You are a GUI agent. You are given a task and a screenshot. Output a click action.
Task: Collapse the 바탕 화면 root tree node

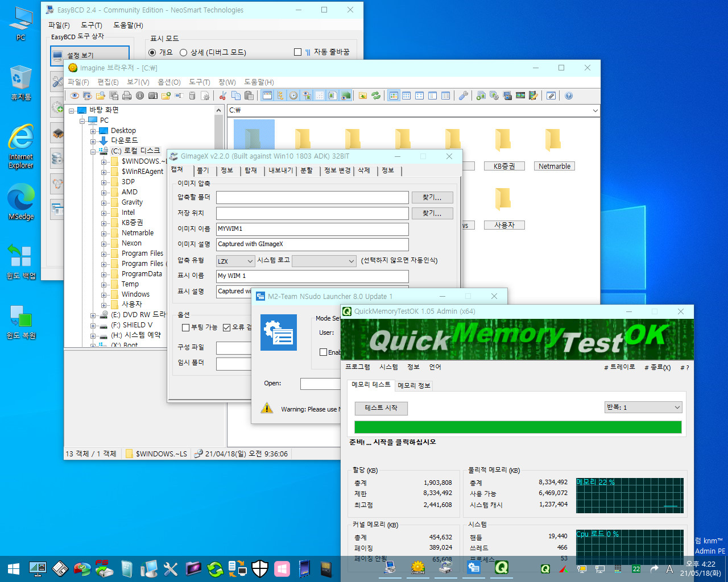pyautogui.click(x=71, y=110)
